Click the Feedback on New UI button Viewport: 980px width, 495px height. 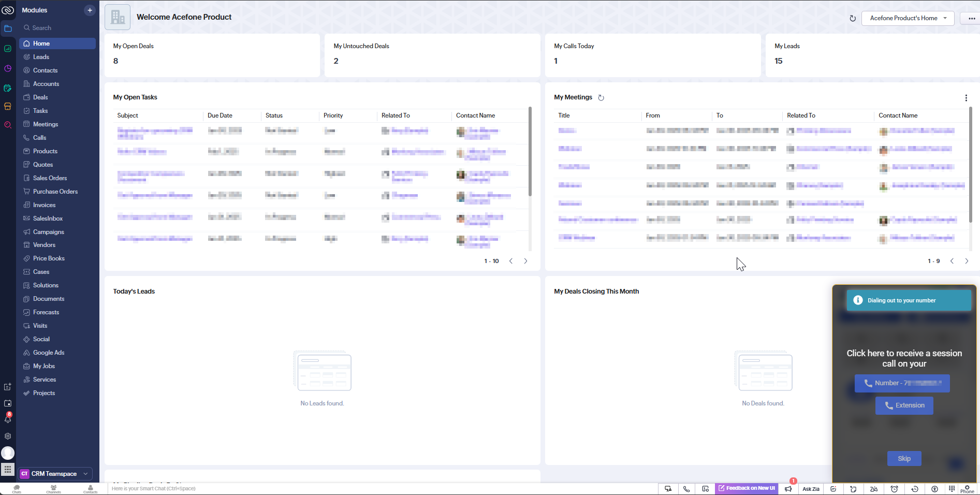point(747,488)
